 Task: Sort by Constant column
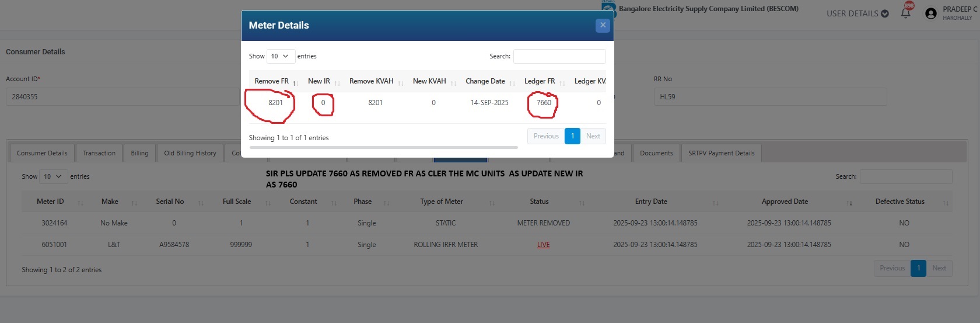[x=307, y=202]
